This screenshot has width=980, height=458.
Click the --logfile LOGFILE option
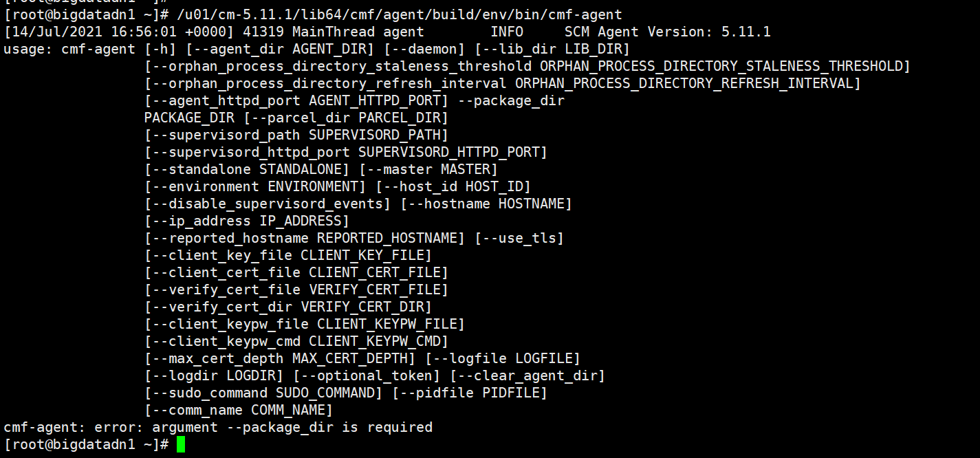(503, 358)
